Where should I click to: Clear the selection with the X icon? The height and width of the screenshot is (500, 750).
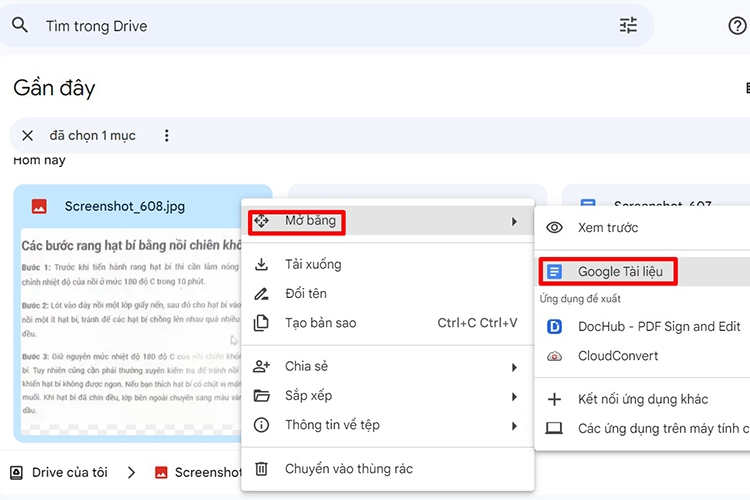click(x=28, y=136)
